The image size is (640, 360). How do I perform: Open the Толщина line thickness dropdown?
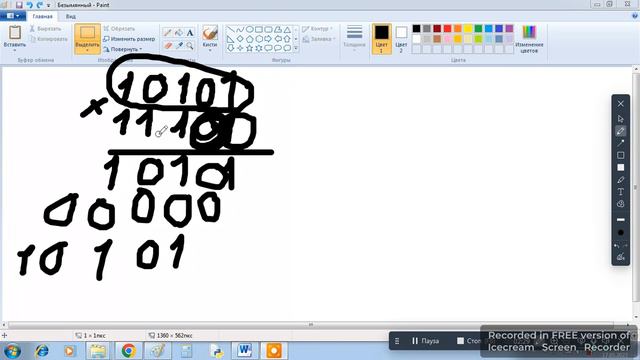[x=354, y=38]
